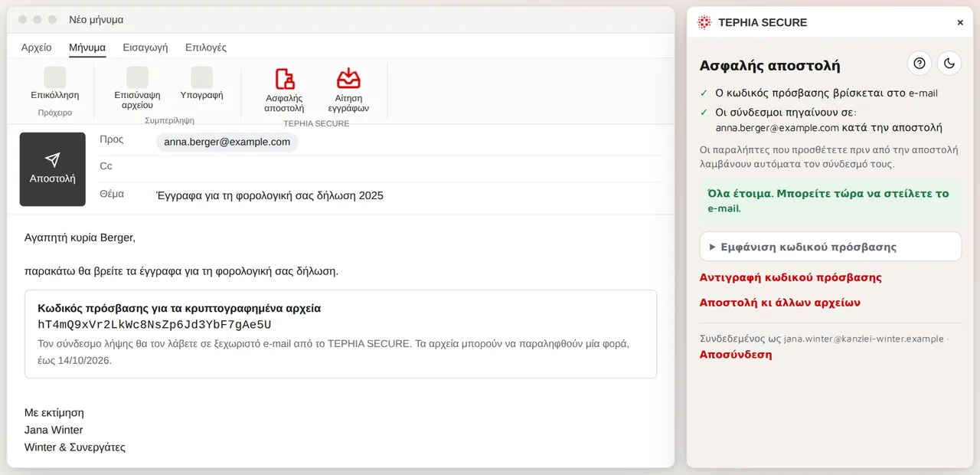Open the help question-mark icon in TEPHIA panel

tap(920, 64)
